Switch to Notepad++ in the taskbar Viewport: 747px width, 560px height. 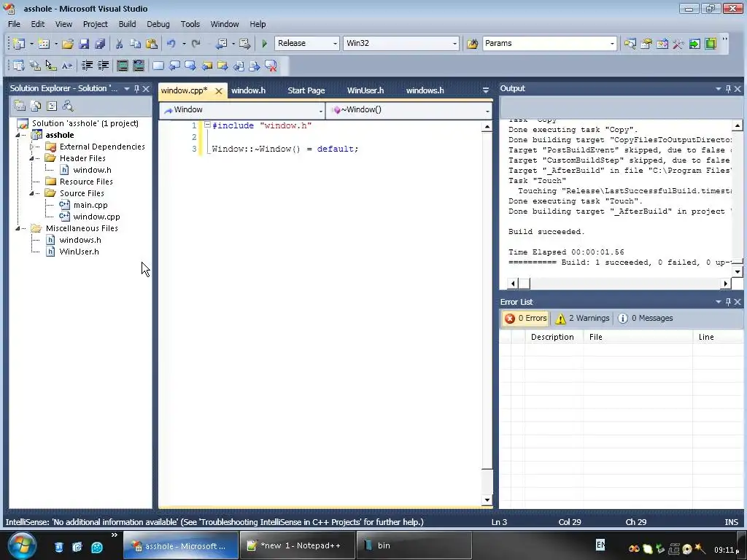pos(298,545)
